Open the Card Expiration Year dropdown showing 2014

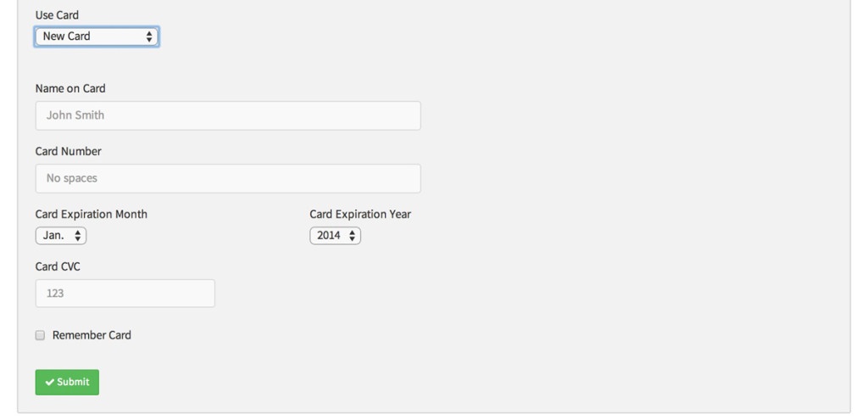point(335,236)
